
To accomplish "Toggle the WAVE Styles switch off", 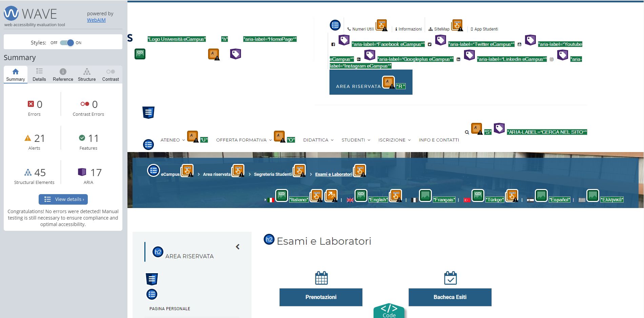I will 67,43.
